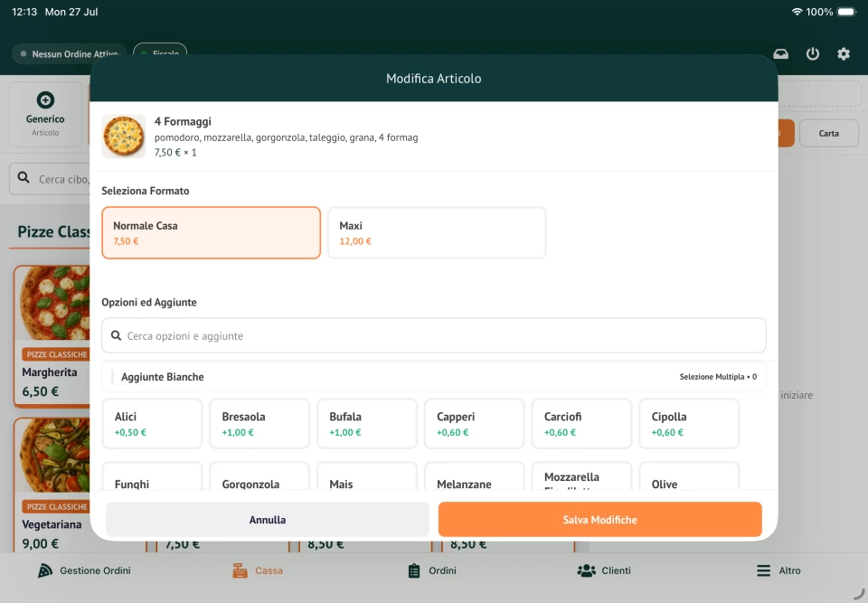
Task: Toggle Olive topping
Action: click(689, 477)
